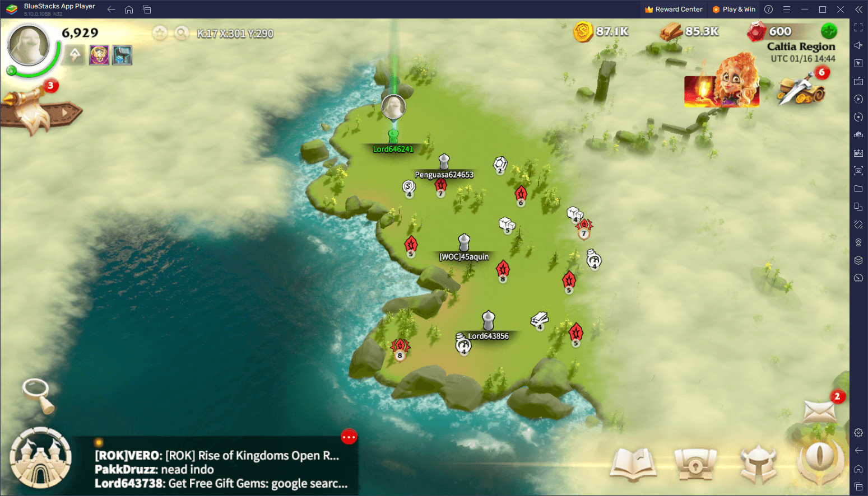Open BlueStacks hamburger menu
The height and width of the screenshot is (496, 868).
[787, 10]
